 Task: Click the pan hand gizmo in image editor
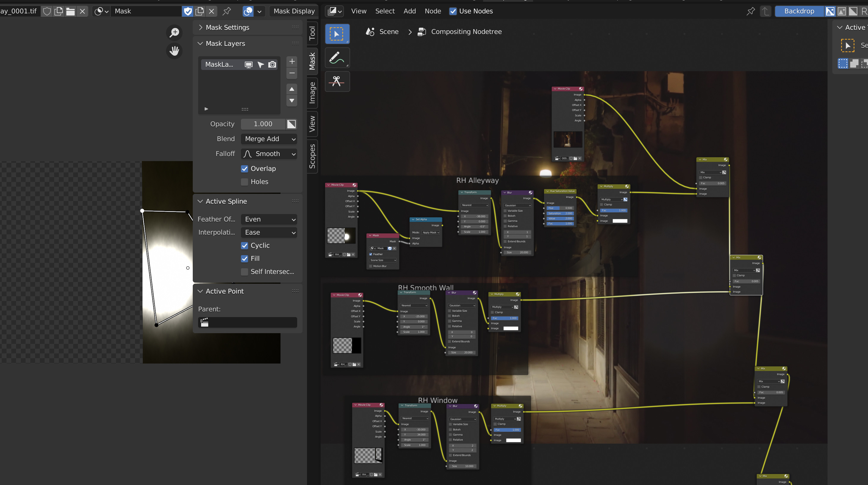point(175,51)
